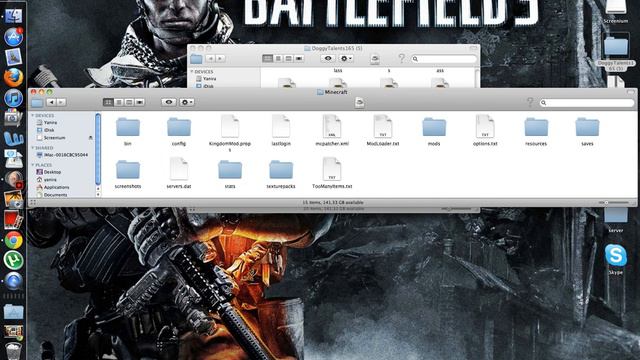
Task: Click the Action gear menu in DoggyTalents window
Action: coord(346,58)
